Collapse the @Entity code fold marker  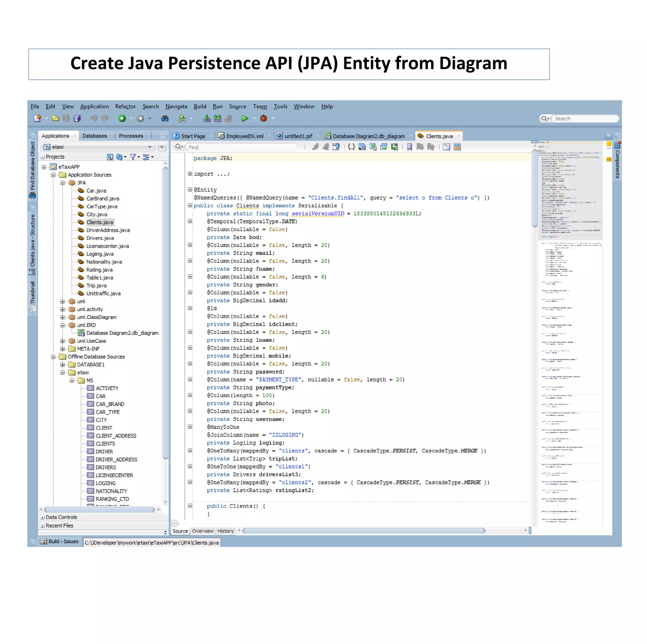pos(190,190)
